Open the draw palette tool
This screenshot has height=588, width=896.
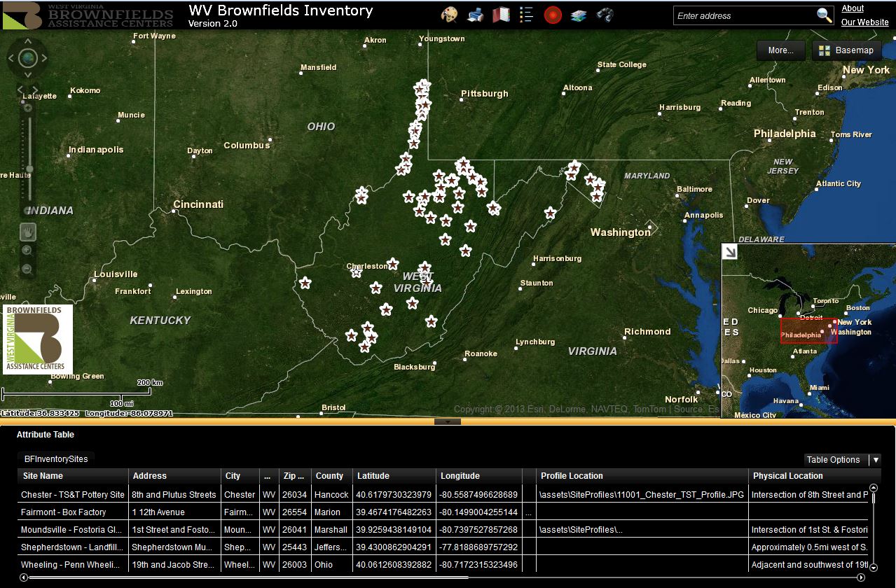449,15
